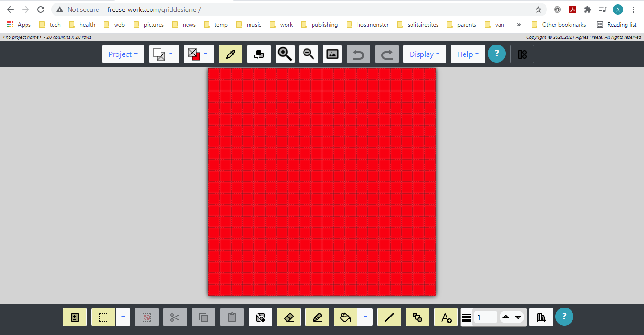Select the rectangular marquee selection tool
This screenshot has height=335, width=644.
click(x=103, y=317)
